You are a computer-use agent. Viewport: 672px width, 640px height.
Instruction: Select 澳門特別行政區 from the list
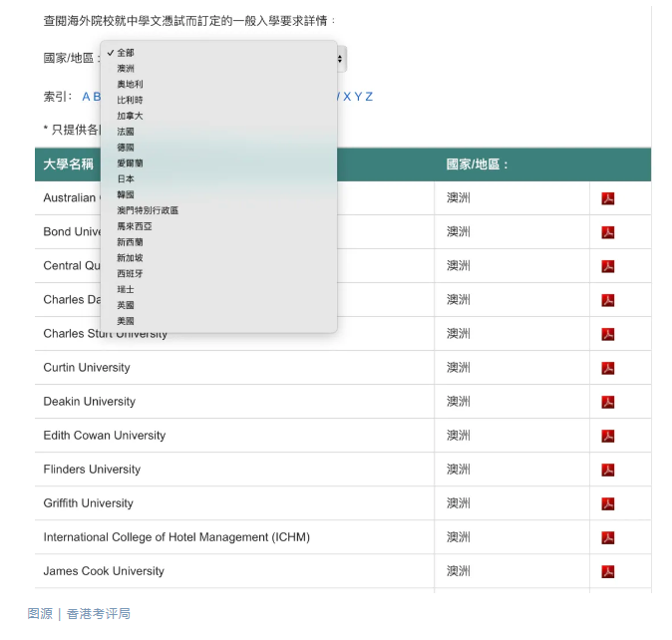click(x=148, y=210)
